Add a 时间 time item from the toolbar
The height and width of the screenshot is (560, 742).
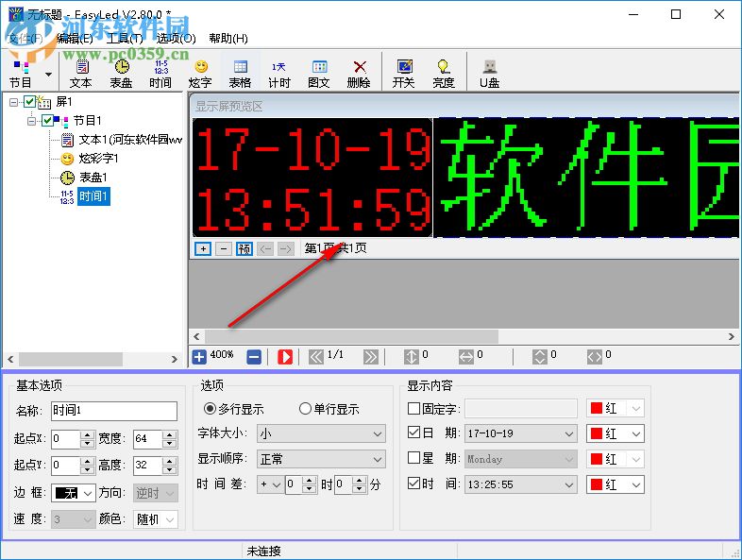(x=160, y=74)
